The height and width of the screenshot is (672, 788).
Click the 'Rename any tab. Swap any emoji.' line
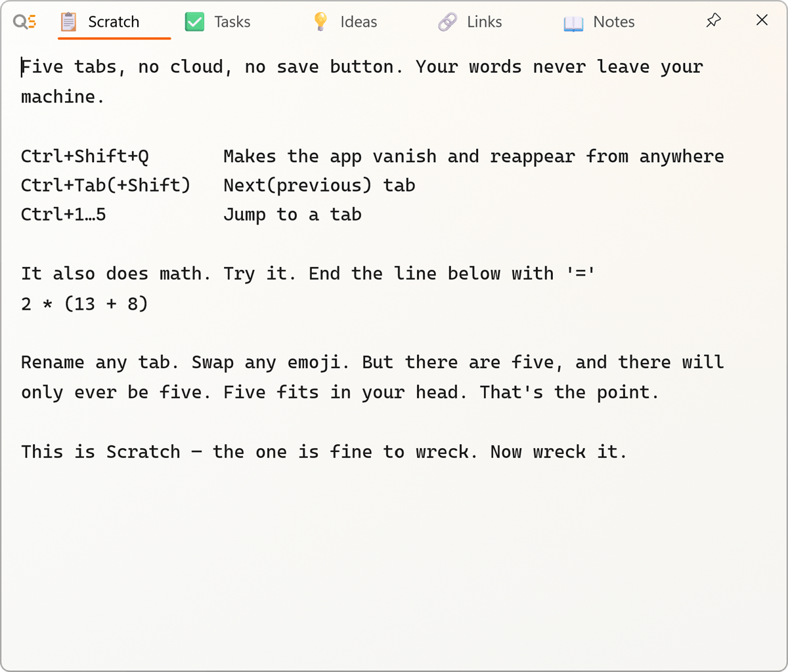pos(372,362)
